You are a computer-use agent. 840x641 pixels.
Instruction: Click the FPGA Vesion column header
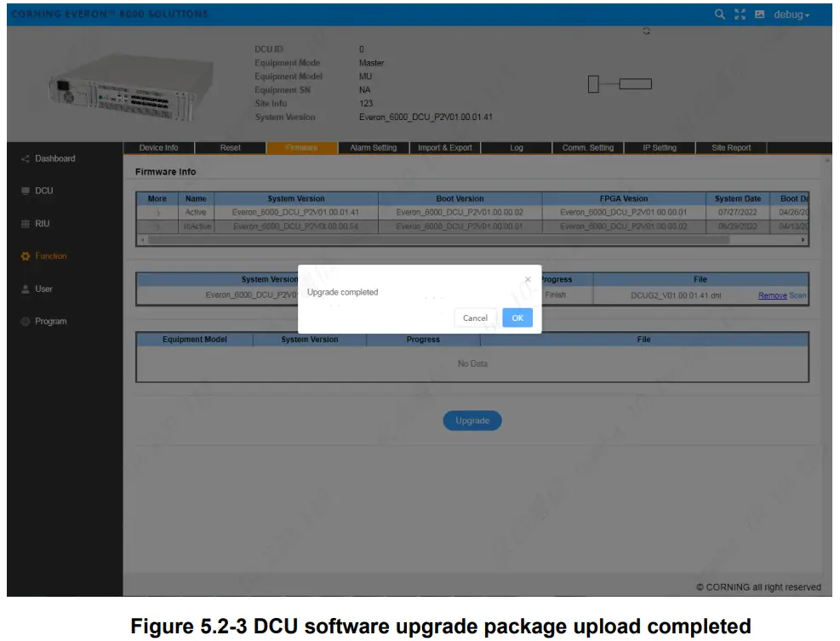pyautogui.click(x=624, y=199)
